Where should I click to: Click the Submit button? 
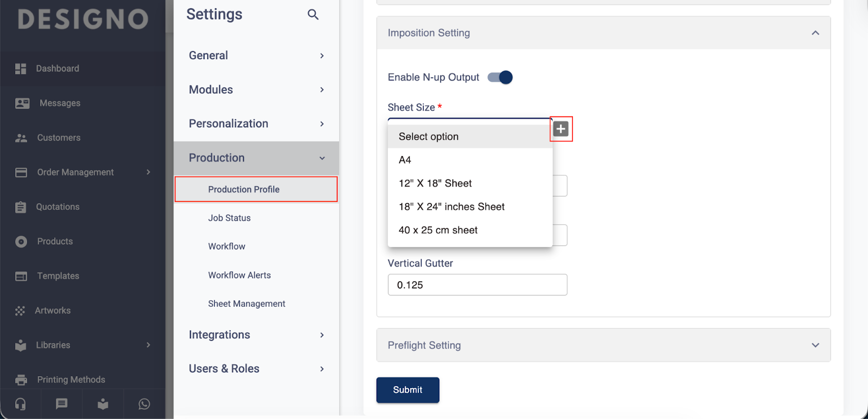click(x=407, y=390)
